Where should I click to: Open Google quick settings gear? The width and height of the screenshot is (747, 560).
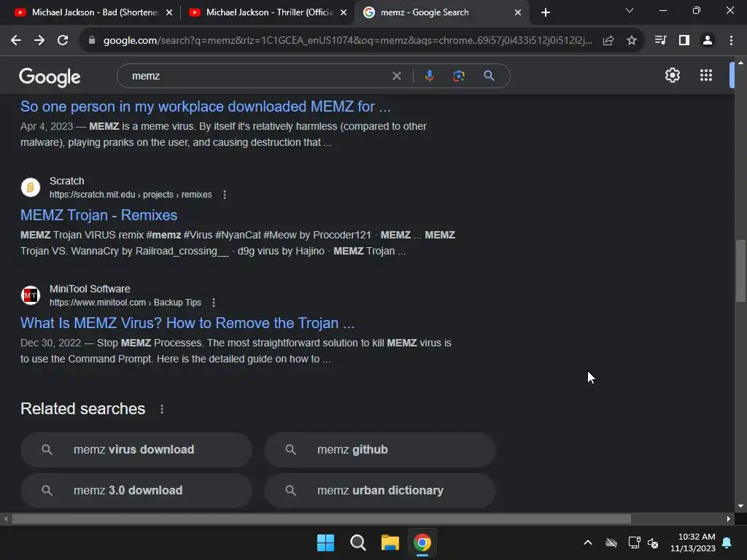(672, 75)
